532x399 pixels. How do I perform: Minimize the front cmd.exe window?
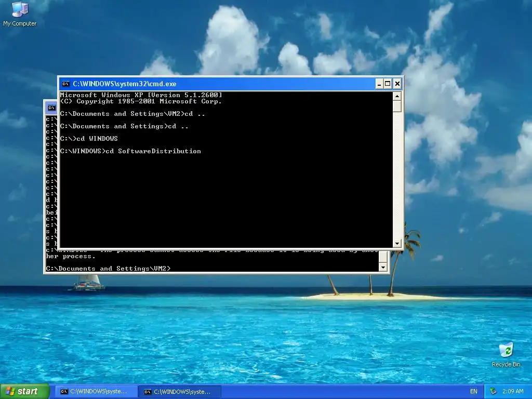[x=379, y=84]
